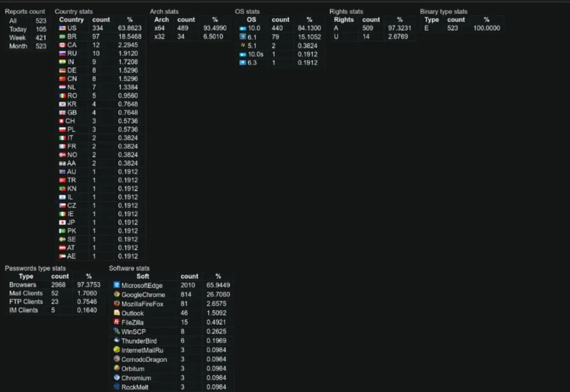Click the ComodoDragon icon

[117, 359]
